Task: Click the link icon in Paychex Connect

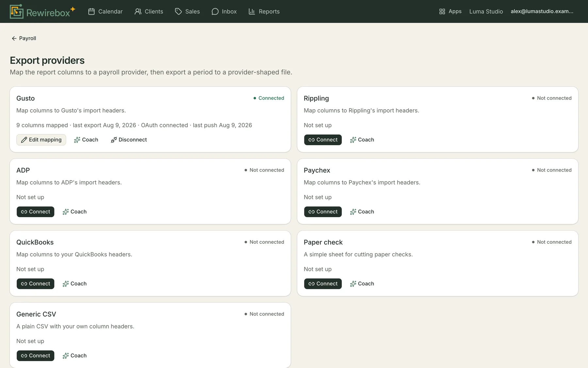Action: [x=312, y=212]
